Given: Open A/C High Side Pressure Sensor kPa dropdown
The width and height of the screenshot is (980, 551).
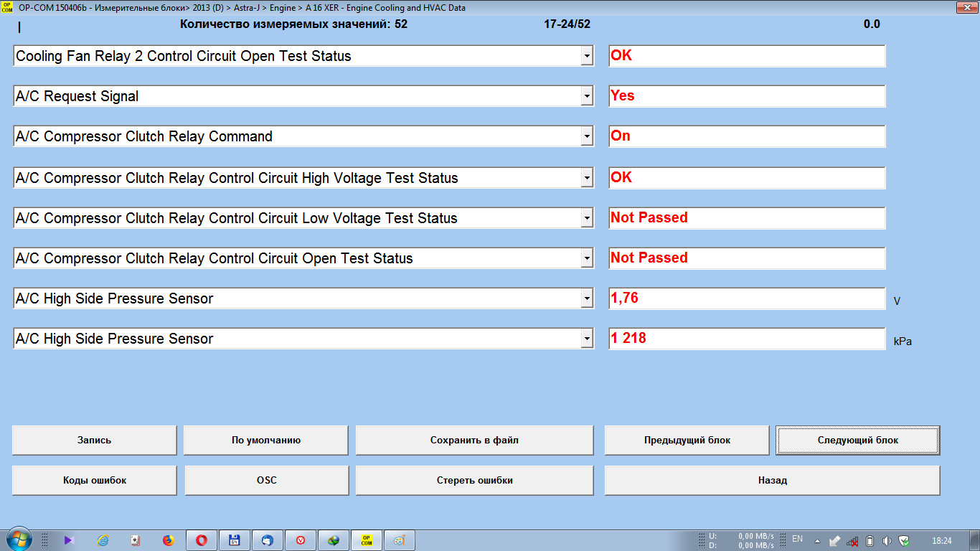Looking at the screenshot, I should click(x=587, y=339).
